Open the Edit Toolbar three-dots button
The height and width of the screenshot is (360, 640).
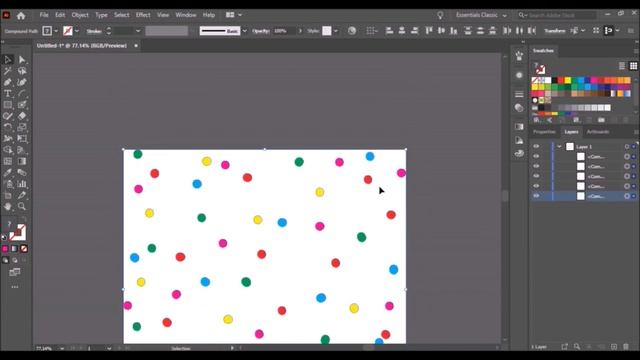pyautogui.click(x=15, y=287)
